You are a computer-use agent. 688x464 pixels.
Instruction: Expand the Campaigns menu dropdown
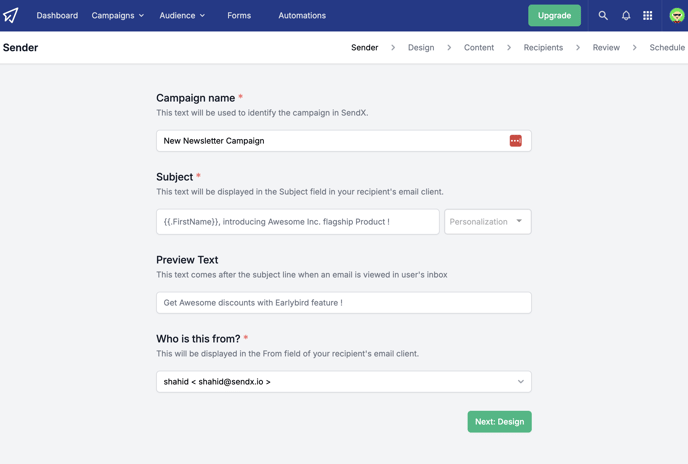(x=118, y=15)
